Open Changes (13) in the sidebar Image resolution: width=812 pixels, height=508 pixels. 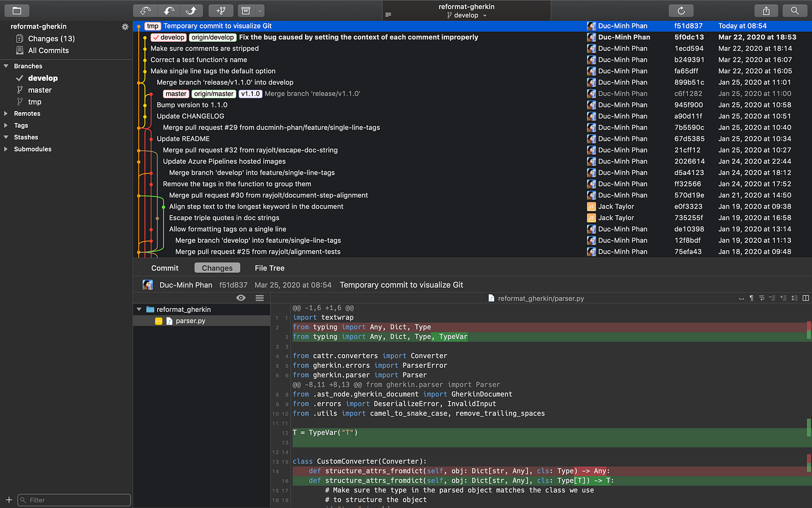tap(51, 38)
